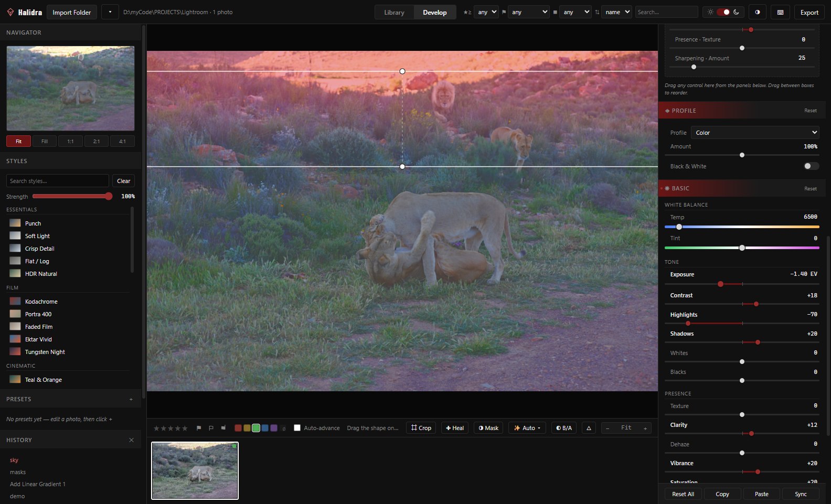Close the History panel with X
831x504 pixels.
[131, 440]
